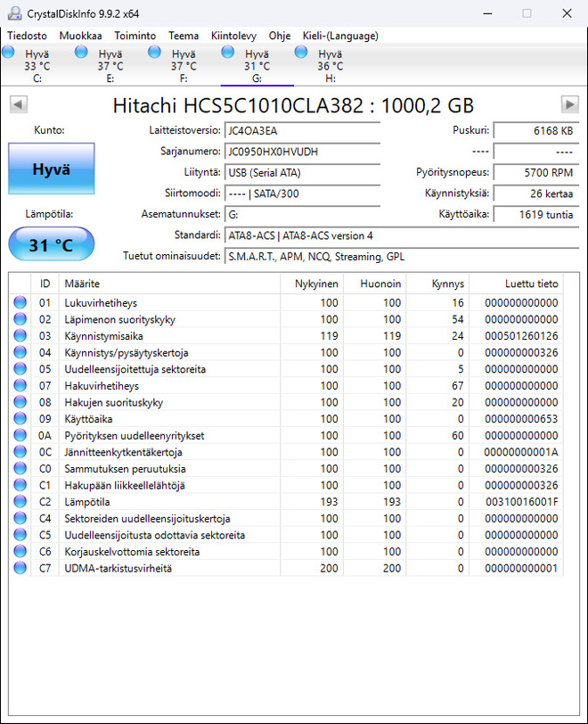This screenshot has height=724, width=588.
Task: Select drive G: disk tab
Action: click(x=257, y=66)
